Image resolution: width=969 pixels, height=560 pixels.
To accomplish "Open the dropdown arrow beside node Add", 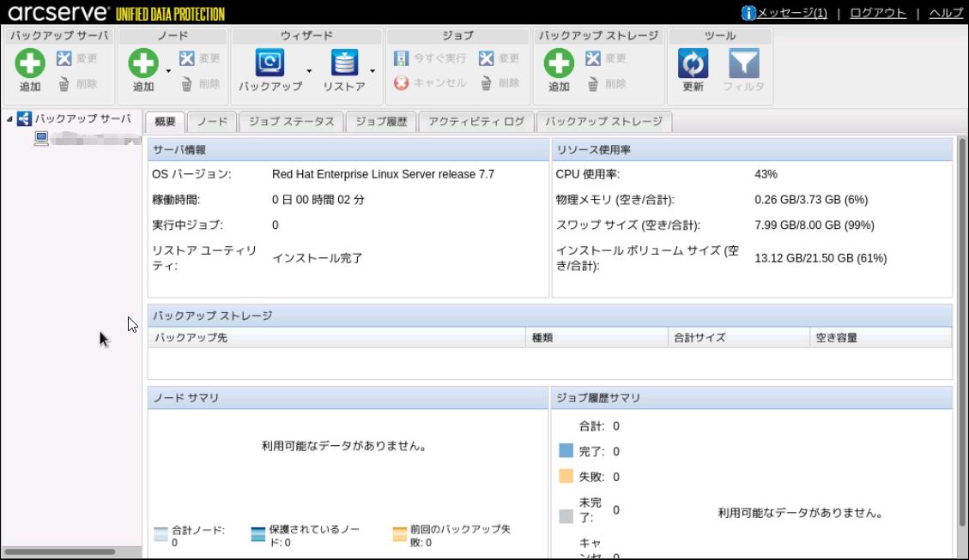I will click(168, 71).
